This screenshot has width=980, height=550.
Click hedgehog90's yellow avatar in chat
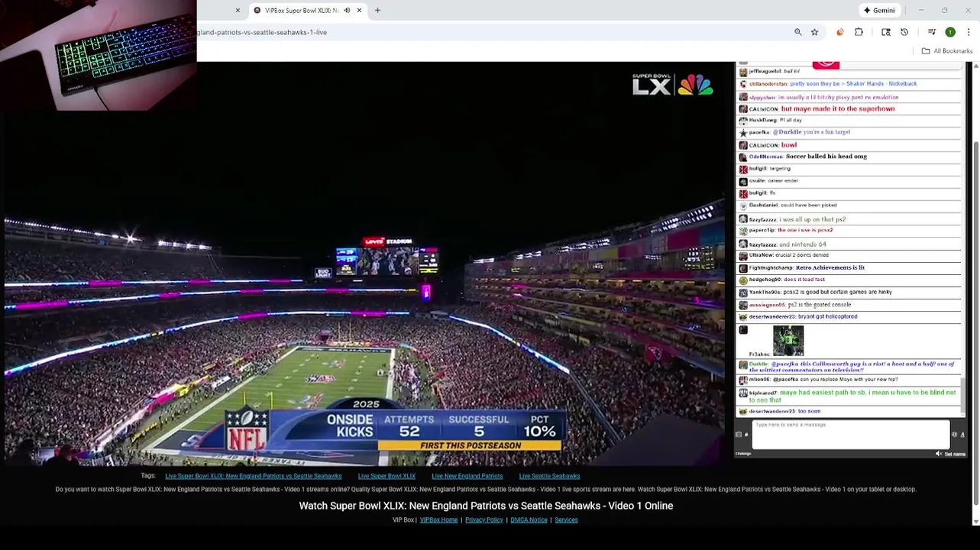click(x=742, y=280)
